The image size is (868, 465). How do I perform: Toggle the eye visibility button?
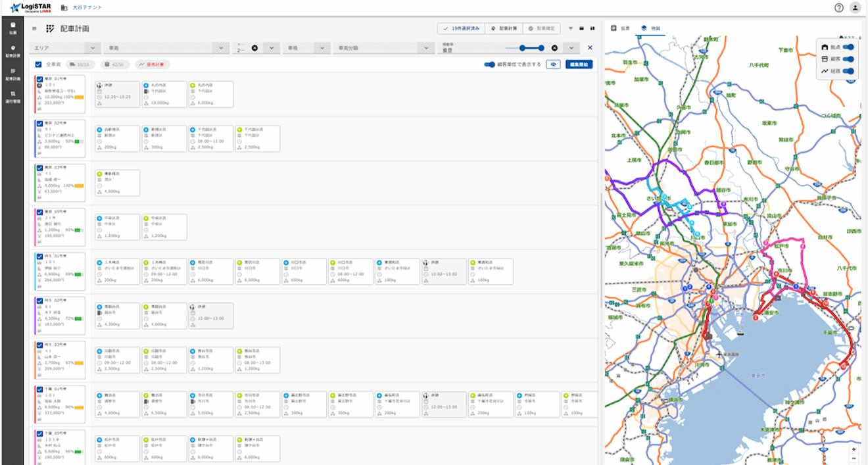coord(554,64)
